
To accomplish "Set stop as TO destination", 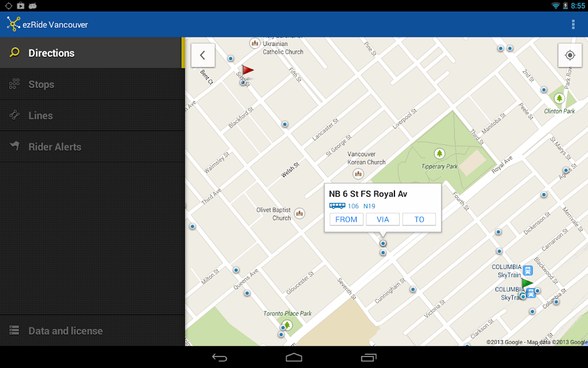I will click(419, 219).
